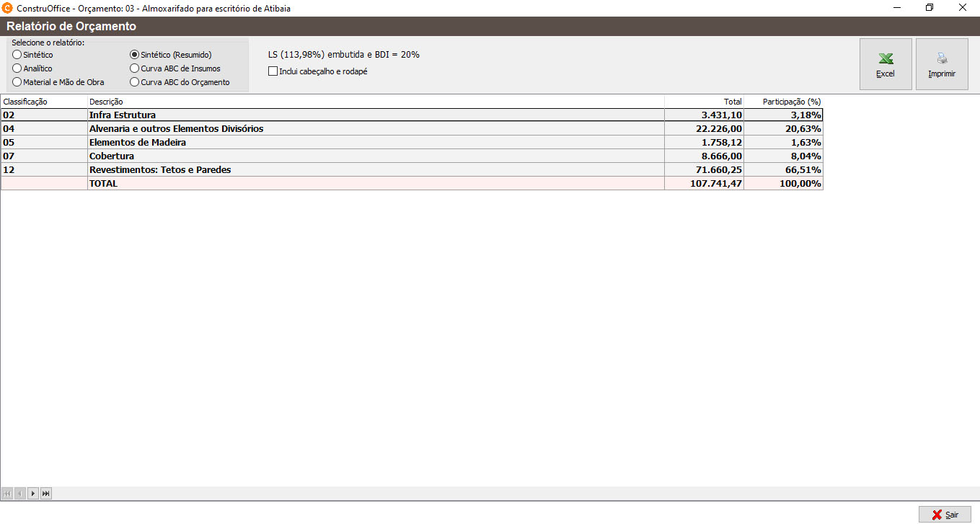Image resolution: width=980 pixels, height=524 pixels.
Task: Click the Participação (%) column header
Action: pyautogui.click(x=783, y=102)
